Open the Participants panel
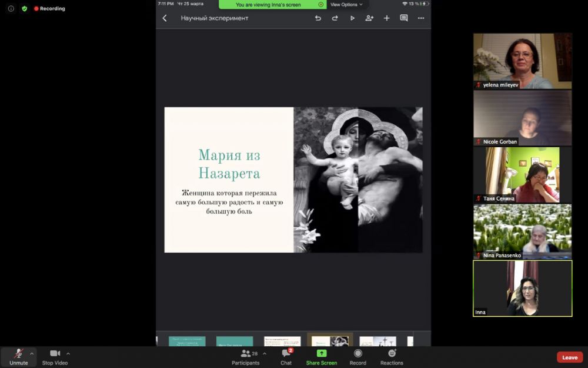 coord(246,357)
